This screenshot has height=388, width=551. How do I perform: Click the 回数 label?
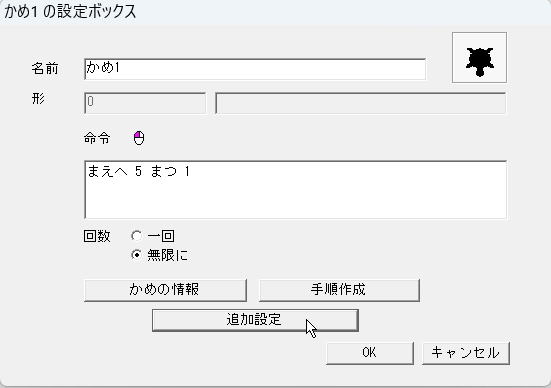97,236
